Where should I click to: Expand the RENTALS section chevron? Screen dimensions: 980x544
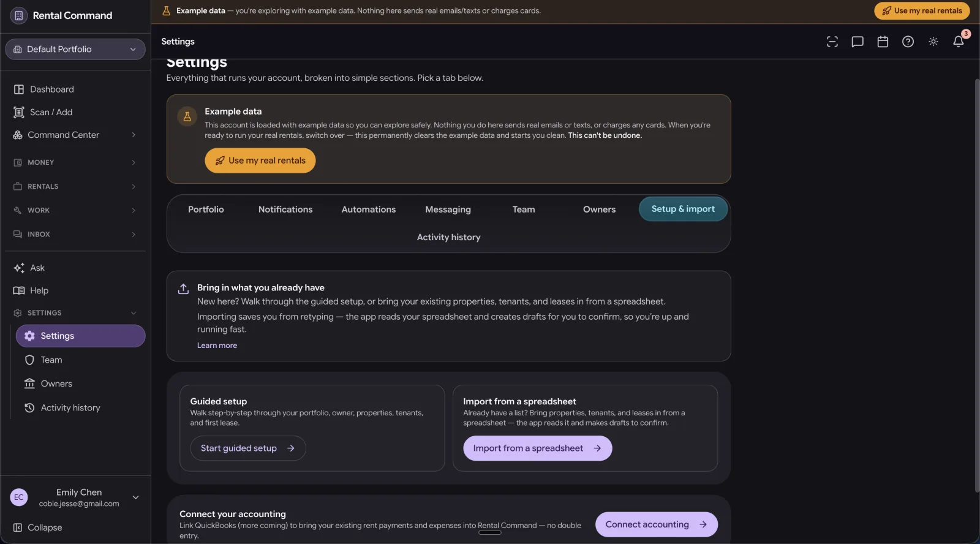pyautogui.click(x=134, y=186)
